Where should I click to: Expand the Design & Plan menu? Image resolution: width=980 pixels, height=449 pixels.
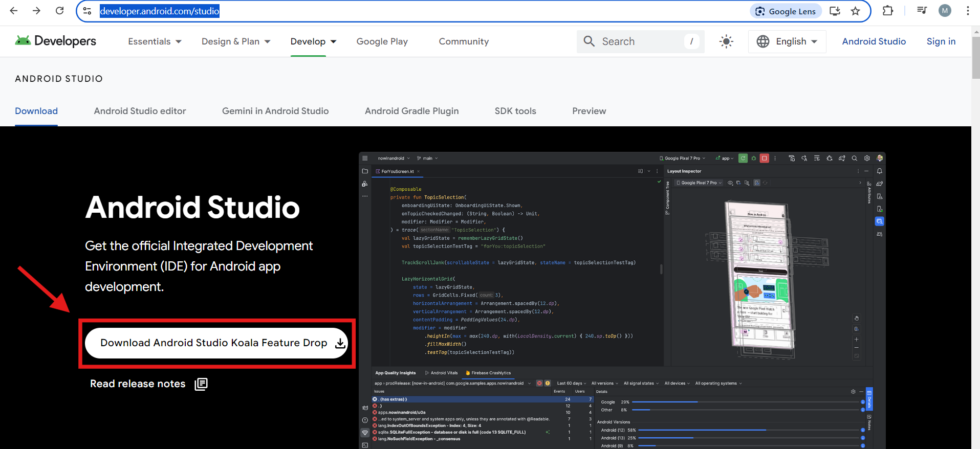point(236,41)
